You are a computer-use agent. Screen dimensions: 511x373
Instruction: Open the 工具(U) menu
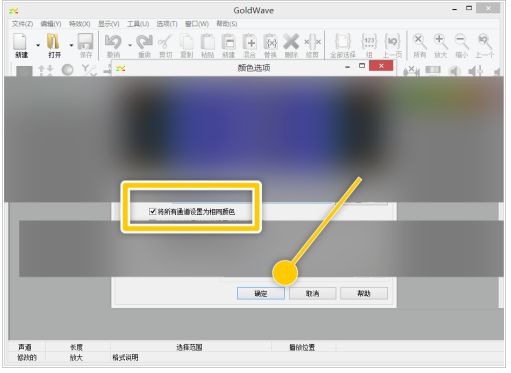point(138,24)
